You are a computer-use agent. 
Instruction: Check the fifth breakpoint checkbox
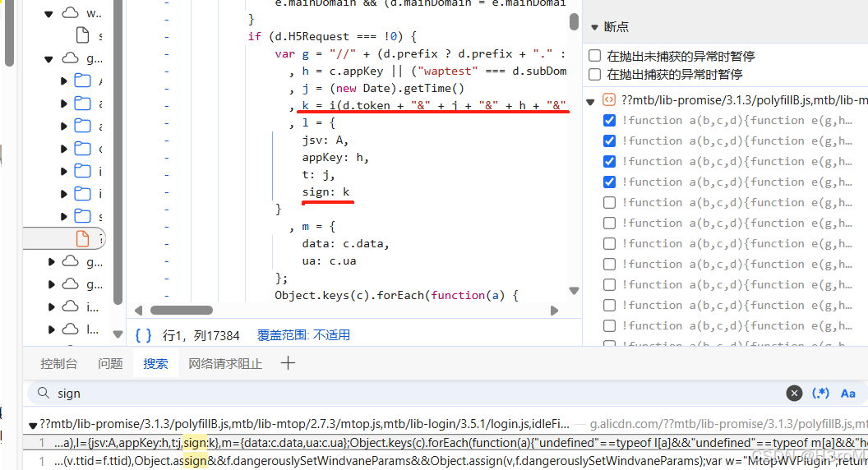pos(609,202)
